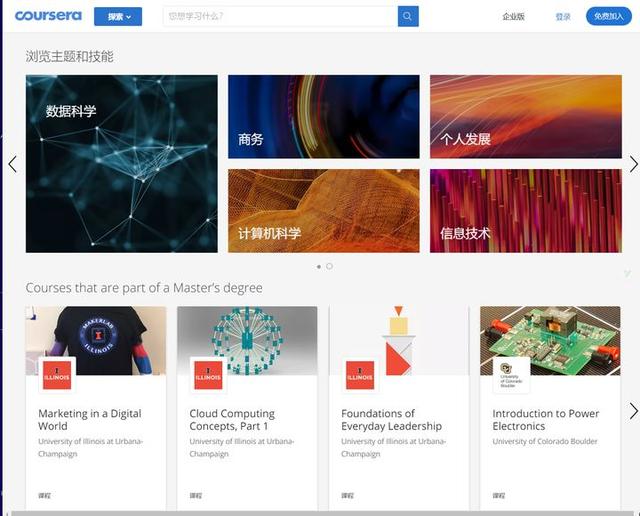
Task: Click the Illinois logo on Marketing course
Action: (57, 375)
